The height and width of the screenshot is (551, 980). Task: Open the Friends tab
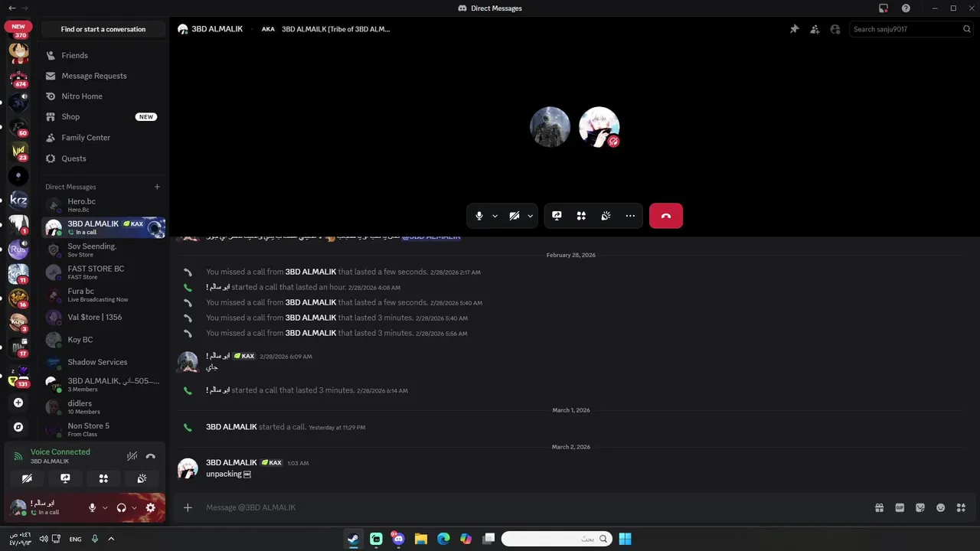(x=103, y=55)
